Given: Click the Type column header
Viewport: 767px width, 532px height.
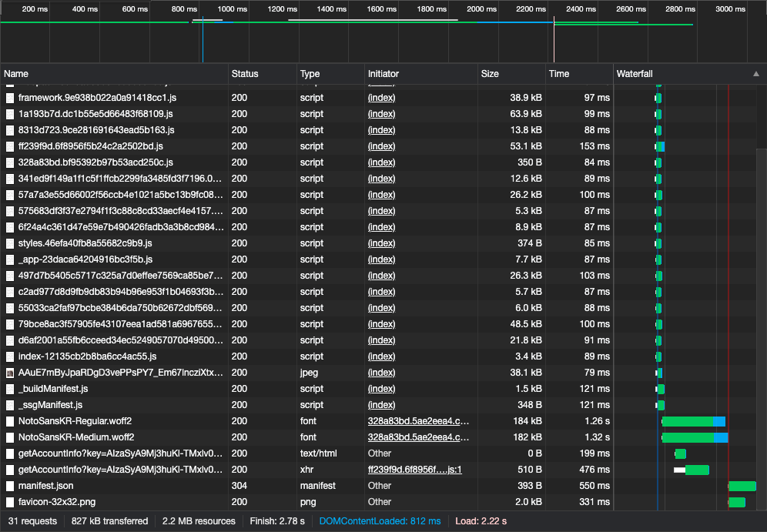Looking at the screenshot, I should tap(310, 74).
